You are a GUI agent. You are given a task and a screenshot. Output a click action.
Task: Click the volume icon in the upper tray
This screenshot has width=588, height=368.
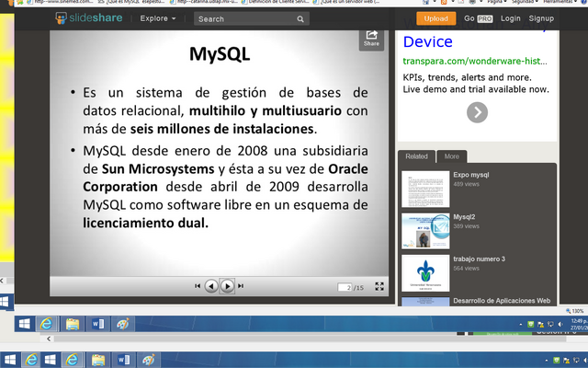(x=560, y=324)
